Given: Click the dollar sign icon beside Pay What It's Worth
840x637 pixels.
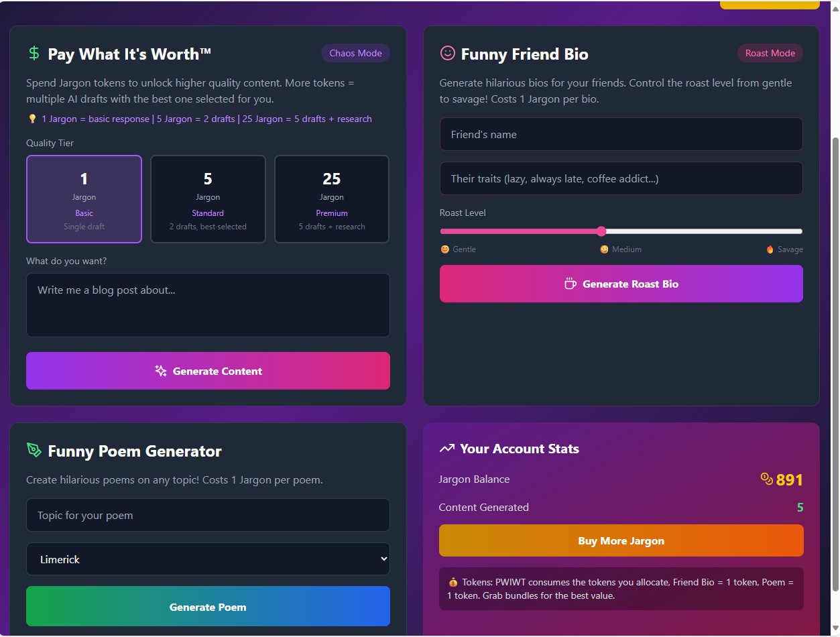Looking at the screenshot, I should point(34,52).
